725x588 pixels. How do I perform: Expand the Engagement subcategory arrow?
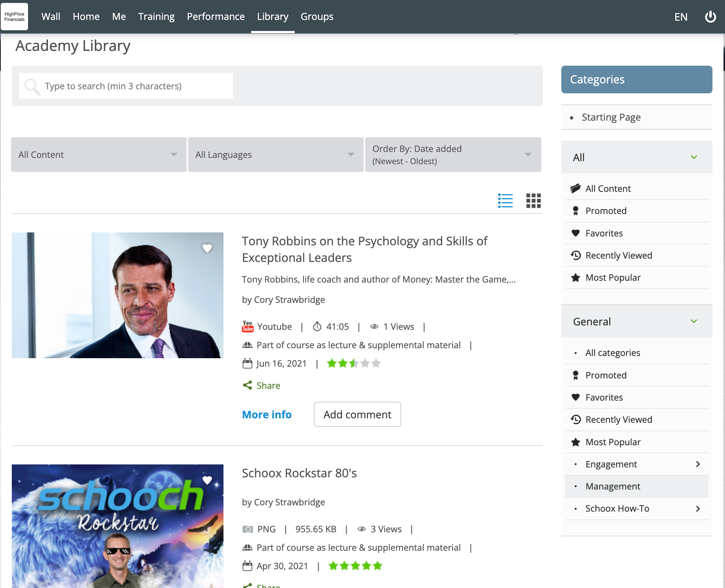(x=698, y=464)
